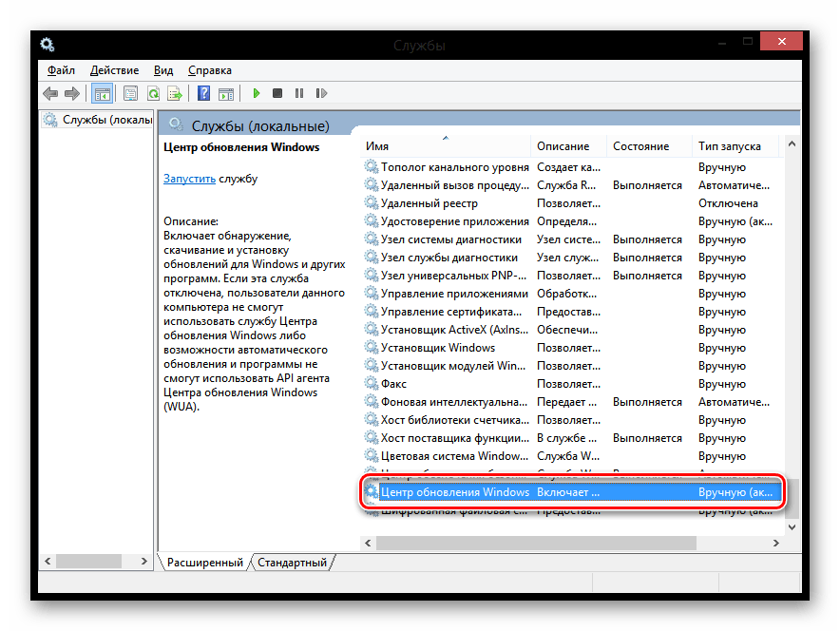The width and height of the screenshot is (840, 631).
Task: Select Службы (локальные) in the tree
Action: coord(106,121)
